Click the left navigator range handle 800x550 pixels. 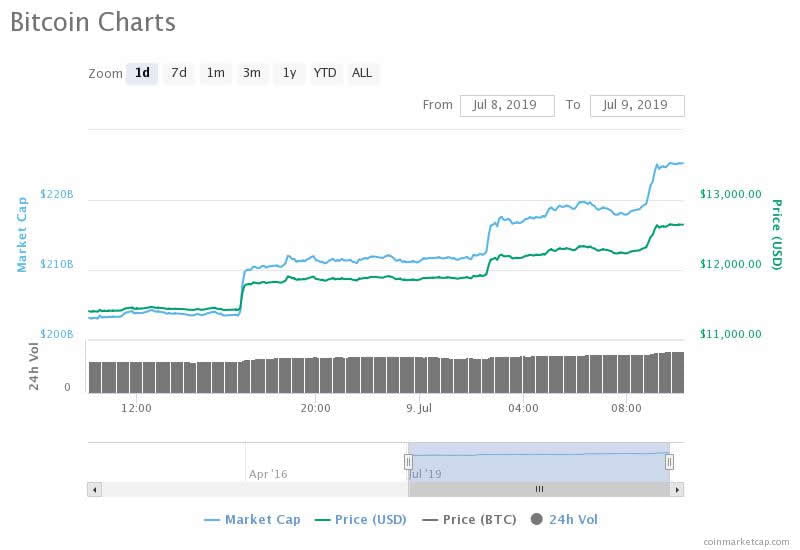[x=408, y=461]
